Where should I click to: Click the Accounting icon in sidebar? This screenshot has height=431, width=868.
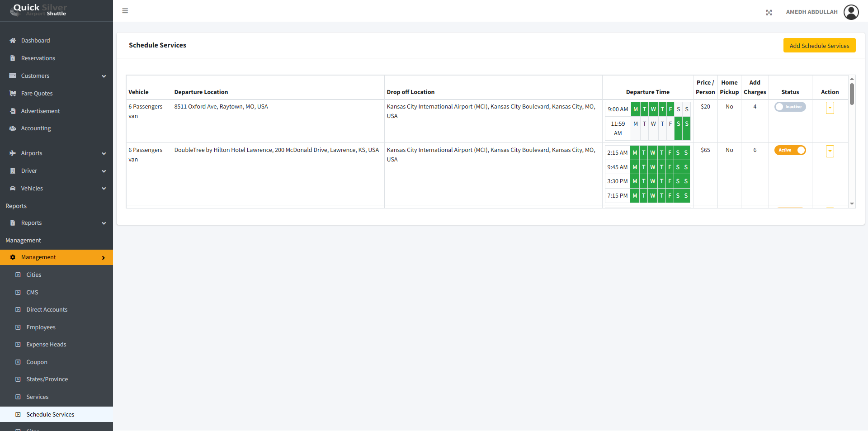point(13,128)
